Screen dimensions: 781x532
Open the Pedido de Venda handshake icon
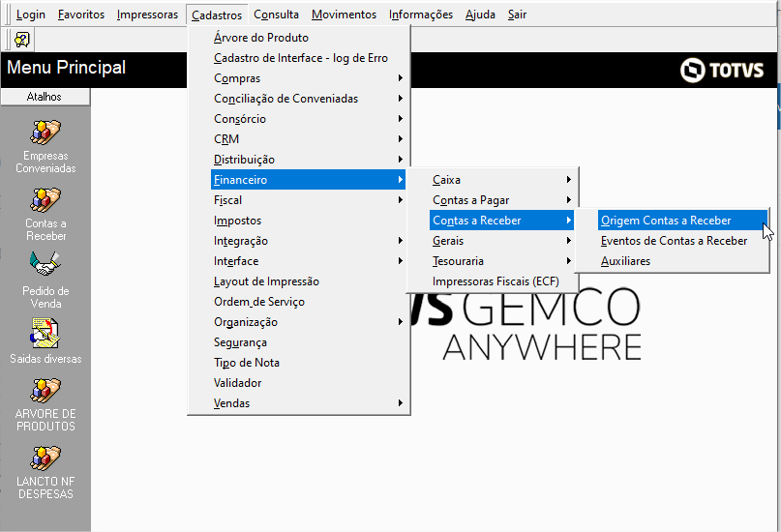[x=45, y=264]
